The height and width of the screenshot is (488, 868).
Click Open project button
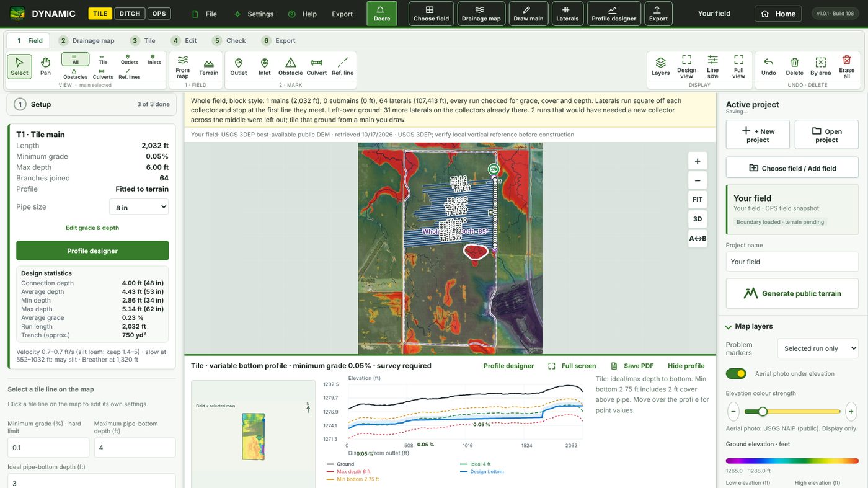pyautogui.click(x=826, y=135)
